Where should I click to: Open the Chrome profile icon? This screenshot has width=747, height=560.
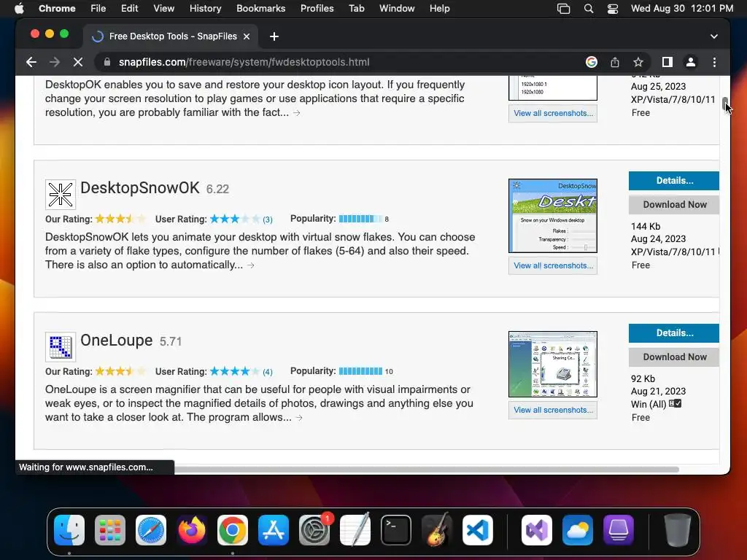[690, 62]
